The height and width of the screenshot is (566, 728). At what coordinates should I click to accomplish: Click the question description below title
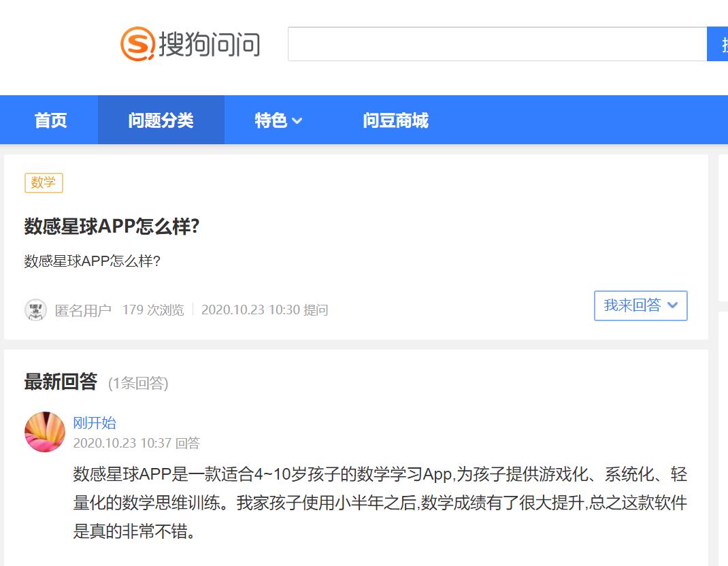[93, 261]
